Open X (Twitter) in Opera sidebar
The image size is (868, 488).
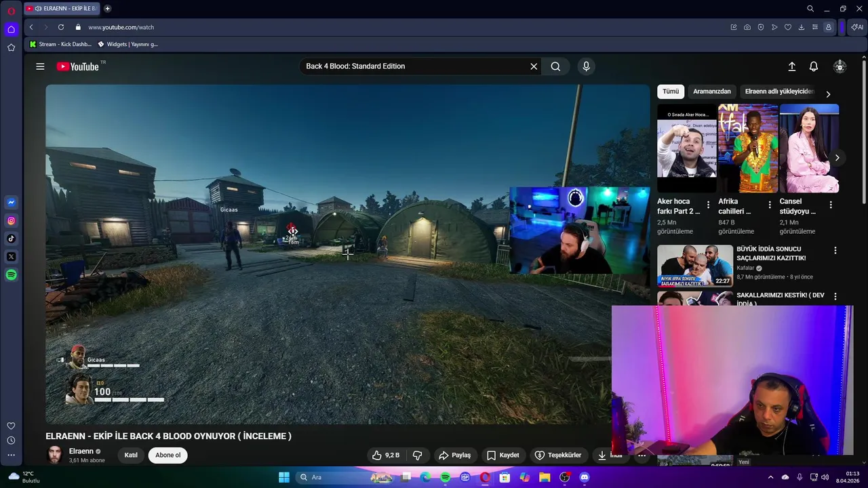pos(11,257)
